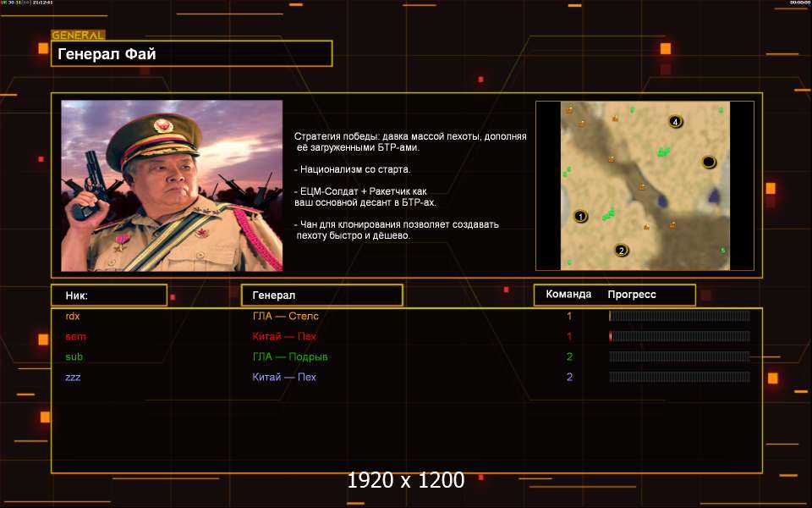Click the text "ваш основной десант в БТР-ах."

click(x=365, y=202)
